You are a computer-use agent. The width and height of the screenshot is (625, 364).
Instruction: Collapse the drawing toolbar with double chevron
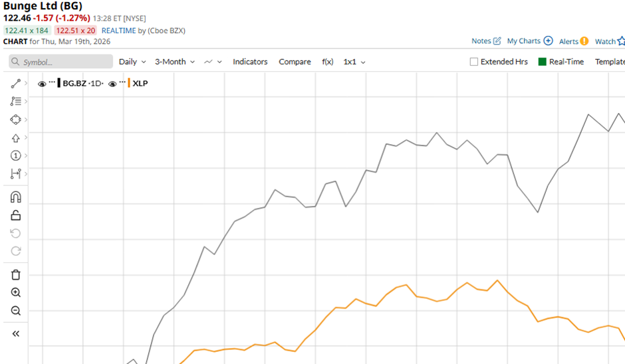[15, 333]
